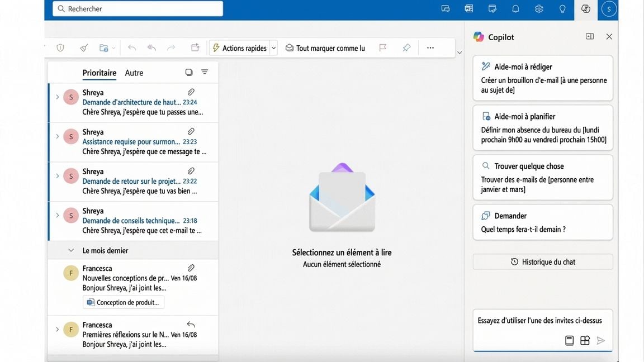The height and width of the screenshot is (362, 644).
Task: Pop out the Copilot pane
Action: [x=590, y=36]
